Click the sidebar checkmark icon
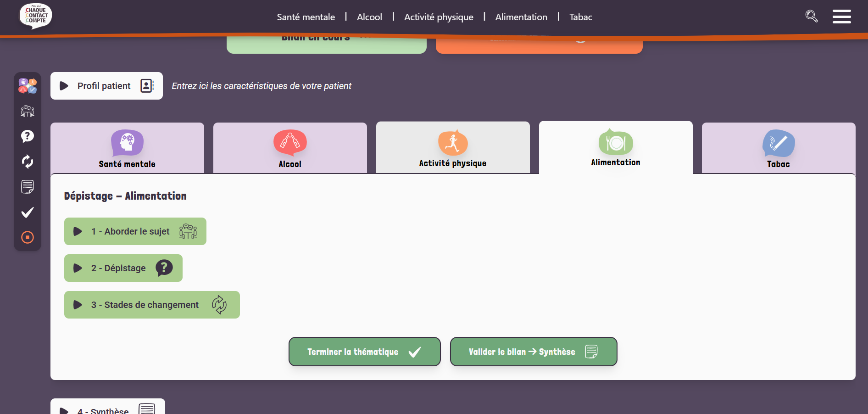868x414 pixels. click(28, 212)
